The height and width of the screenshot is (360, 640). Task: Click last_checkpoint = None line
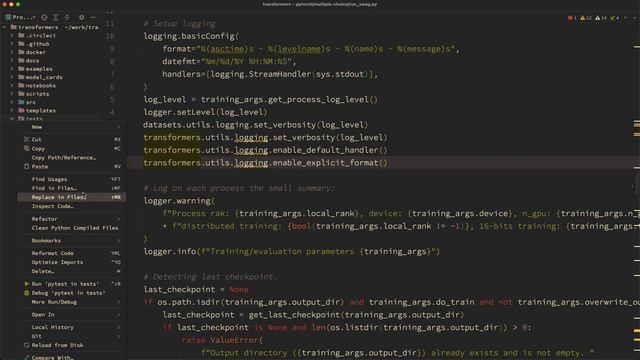[x=196, y=289]
